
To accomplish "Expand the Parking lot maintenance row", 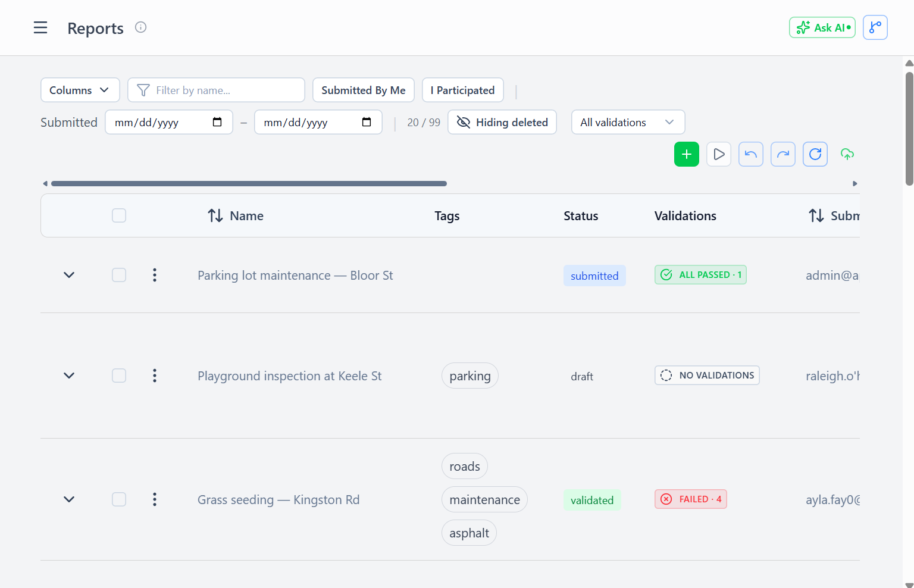I will [69, 275].
